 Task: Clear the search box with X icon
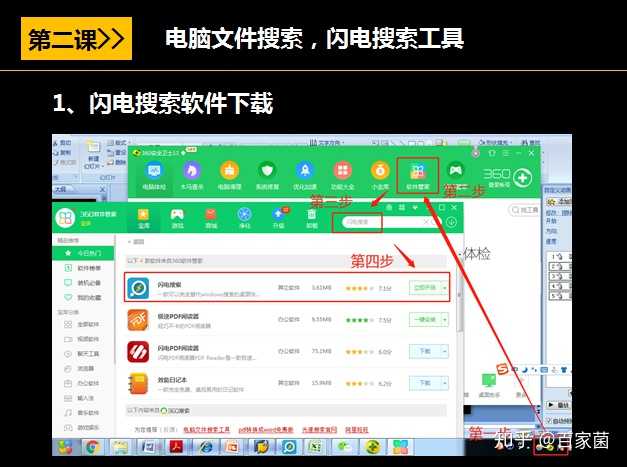point(426,222)
